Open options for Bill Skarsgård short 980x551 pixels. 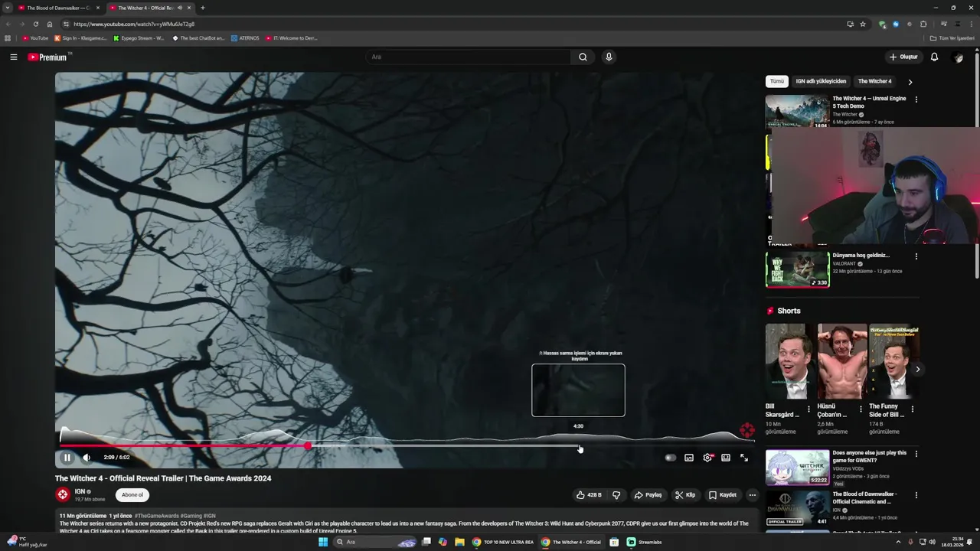click(808, 409)
